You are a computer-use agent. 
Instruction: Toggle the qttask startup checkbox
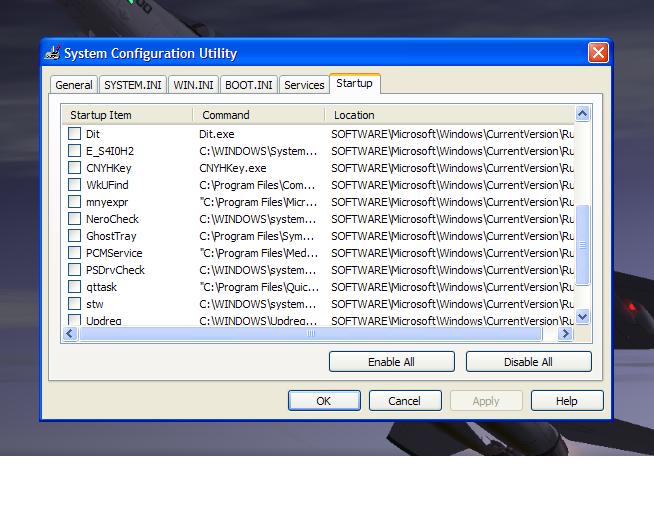tap(75, 287)
